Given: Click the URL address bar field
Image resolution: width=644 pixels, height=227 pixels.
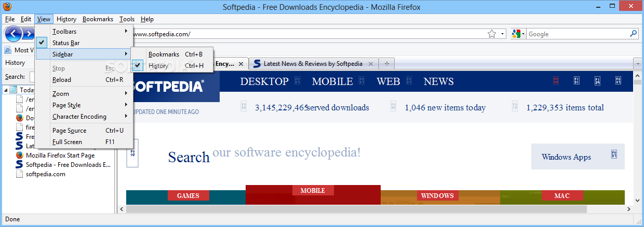Looking at the screenshot, I should point(309,34).
